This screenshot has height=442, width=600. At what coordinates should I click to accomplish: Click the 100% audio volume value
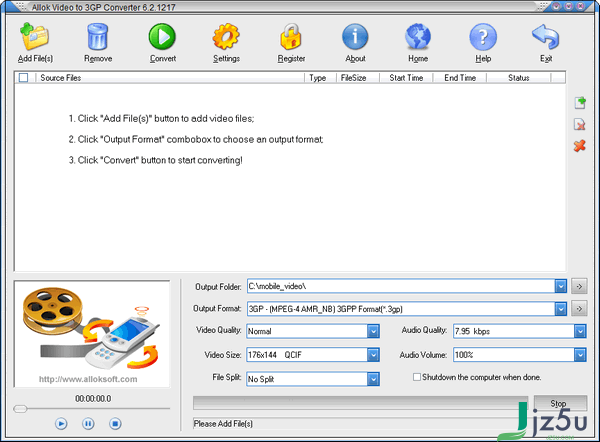[464, 355]
